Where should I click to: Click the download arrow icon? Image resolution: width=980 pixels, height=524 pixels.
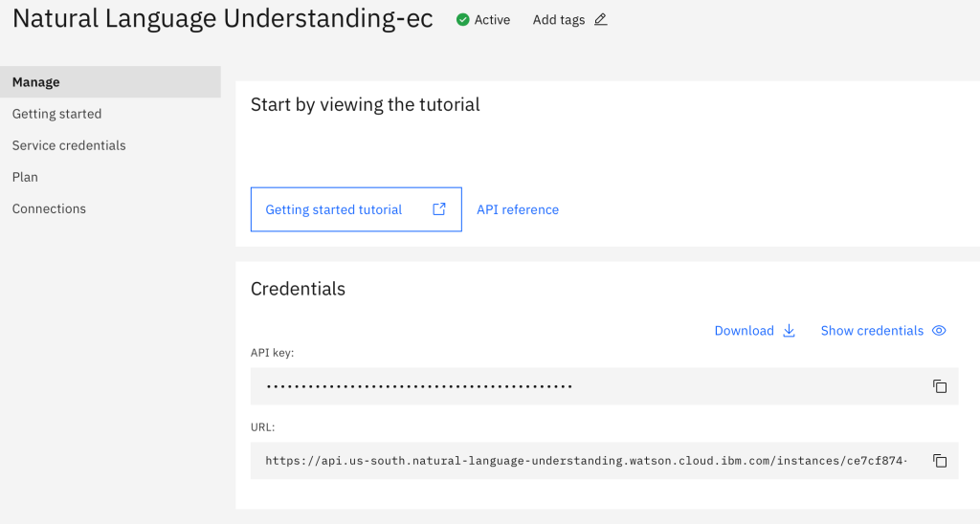coord(789,331)
